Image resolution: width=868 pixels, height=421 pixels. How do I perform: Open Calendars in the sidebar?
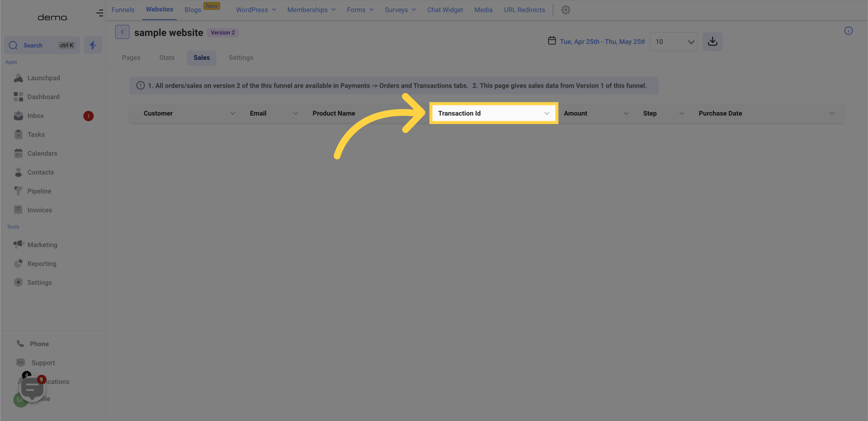pyautogui.click(x=42, y=153)
